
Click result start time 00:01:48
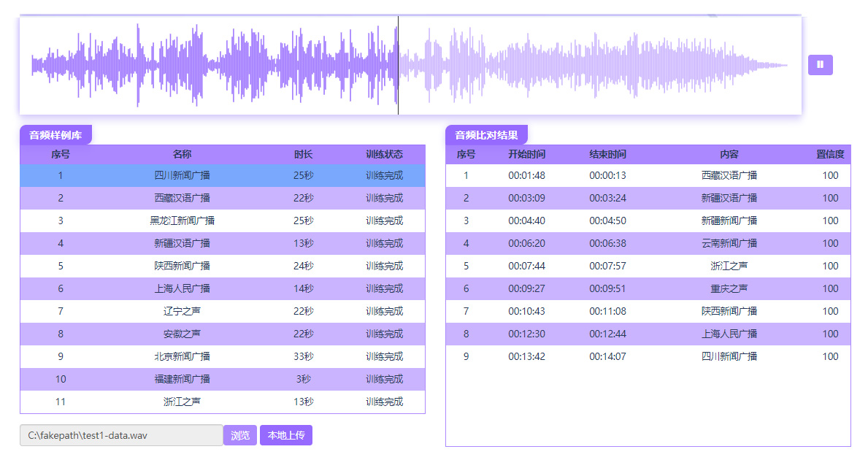click(526, 175)
